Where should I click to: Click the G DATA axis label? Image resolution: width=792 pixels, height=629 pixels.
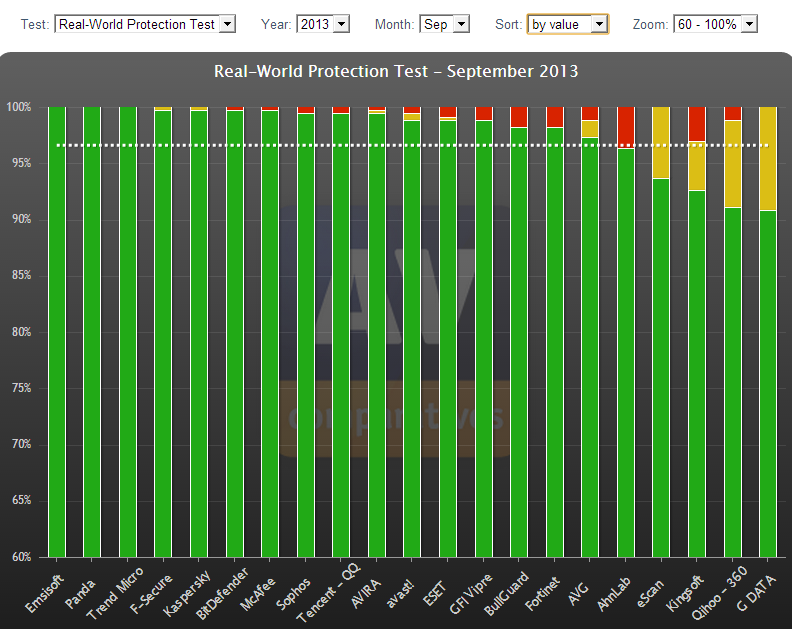[x=756, y=593]
